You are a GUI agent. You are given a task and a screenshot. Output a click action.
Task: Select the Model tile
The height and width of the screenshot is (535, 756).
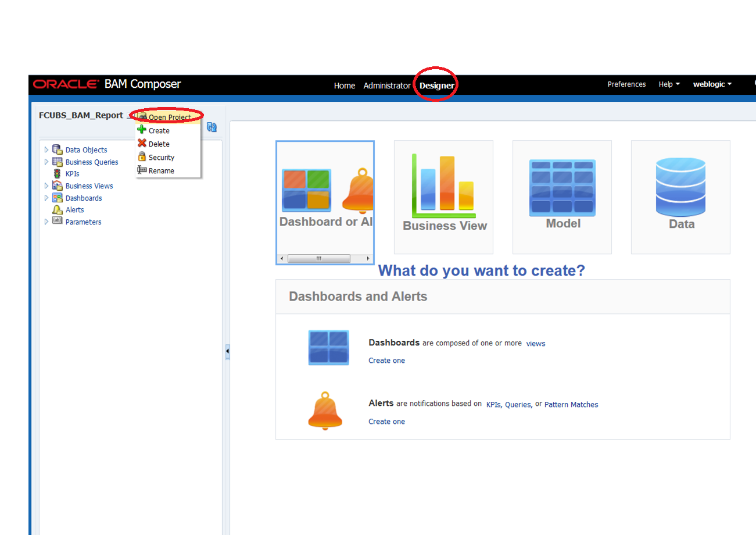coord(562,197)
